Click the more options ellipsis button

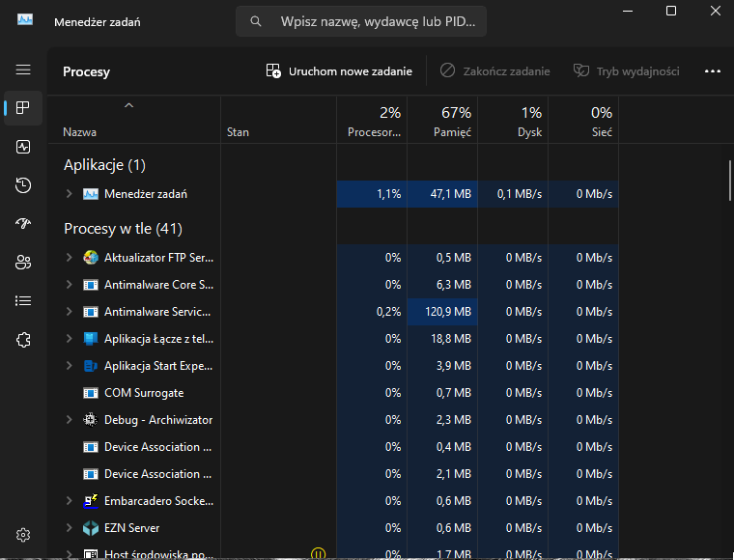click(x=713, y=71)
